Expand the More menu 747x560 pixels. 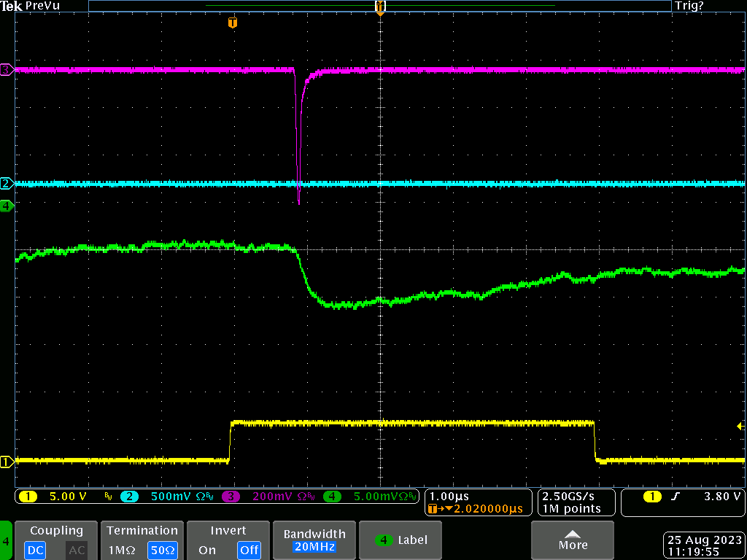(x=573, y=540)
